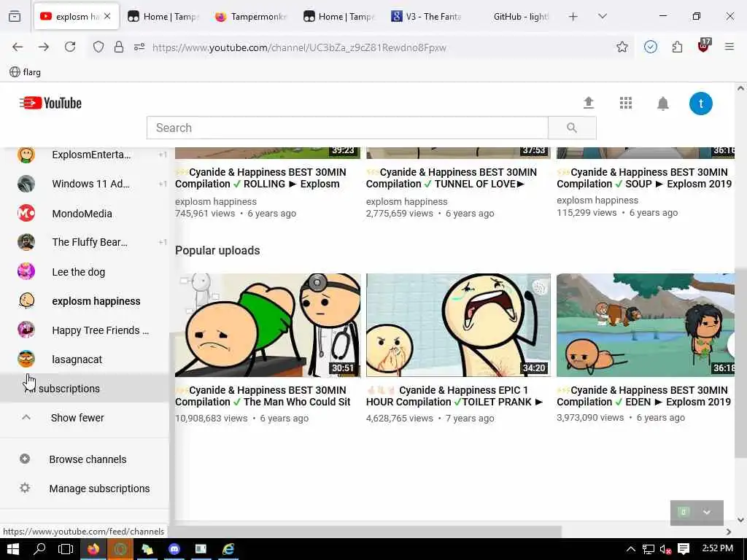Viewport: 747px width, 560px height.
Task: Open Discord from the taskbar
Action: pos(174,549)
